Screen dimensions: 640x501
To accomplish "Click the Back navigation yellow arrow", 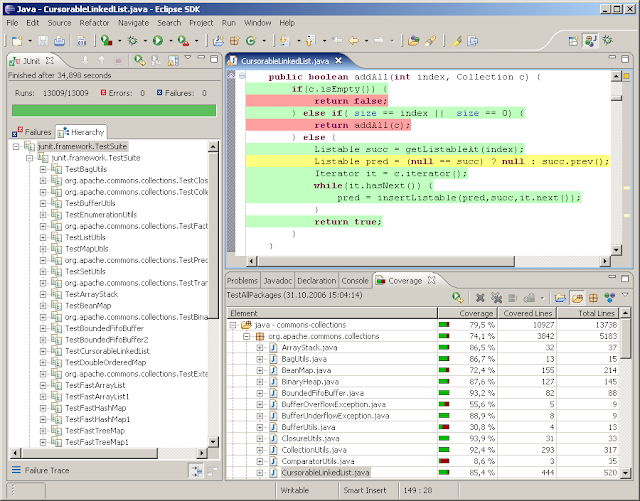I will tap(353, 40).
